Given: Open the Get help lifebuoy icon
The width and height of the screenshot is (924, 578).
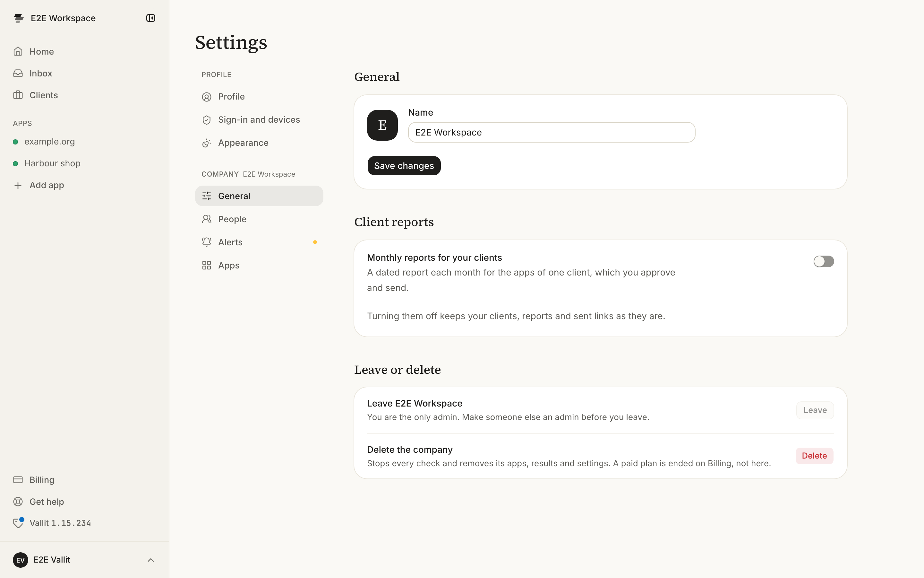Looking at the screenshot, I should click(18, 502).
